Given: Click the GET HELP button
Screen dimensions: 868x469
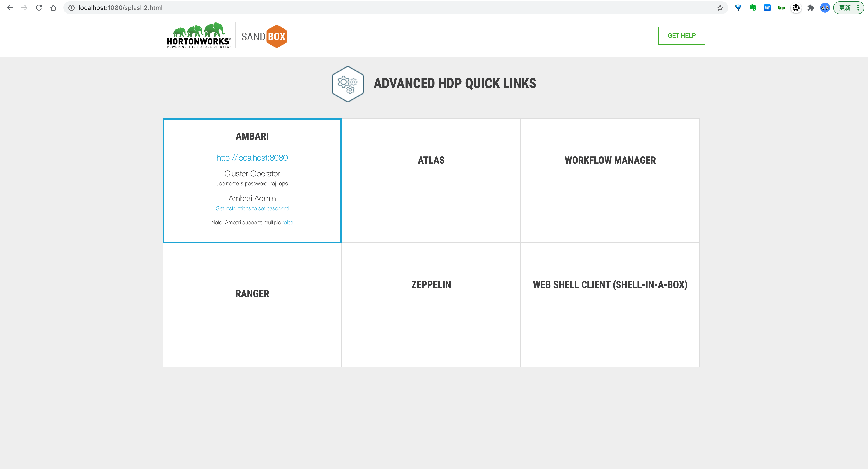Looking at the screenshot, I should click(x=681, y=36).
